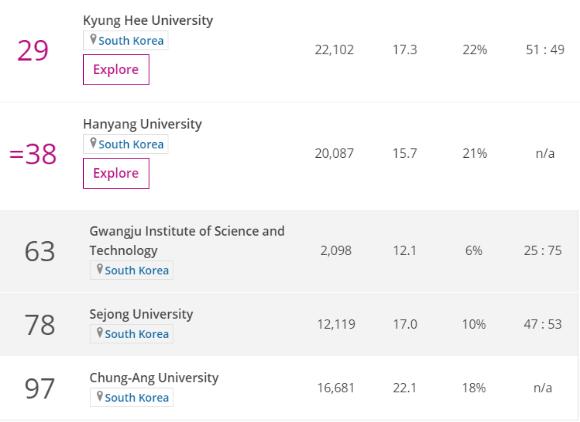This screenshot has height=422, width=580.
Task: Open Gwangju Institute of Science and Technology link
Action: point(187,240)
